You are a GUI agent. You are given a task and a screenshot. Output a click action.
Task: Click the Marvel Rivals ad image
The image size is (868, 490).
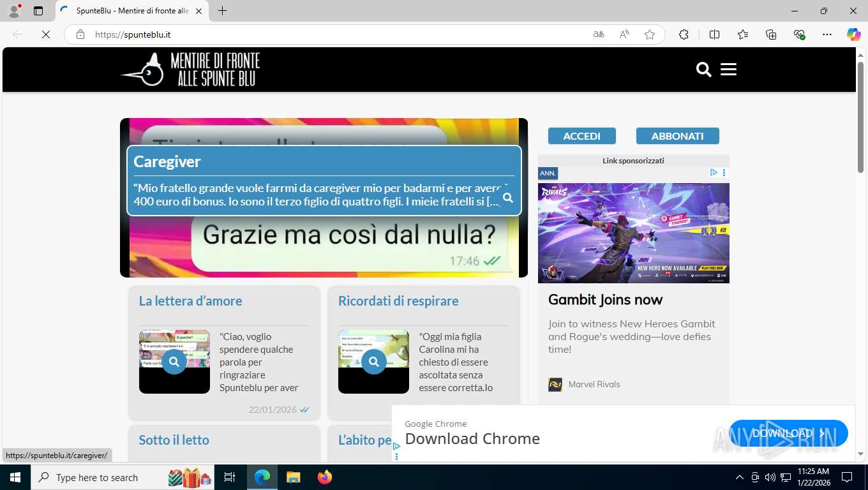click(x=634, y=233)
